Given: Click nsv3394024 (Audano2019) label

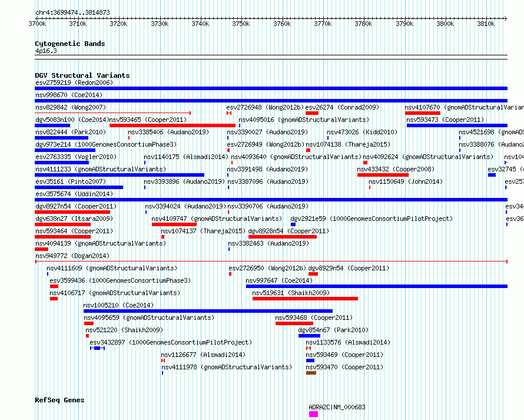Looking at the screenshot, I should point(185,206).
